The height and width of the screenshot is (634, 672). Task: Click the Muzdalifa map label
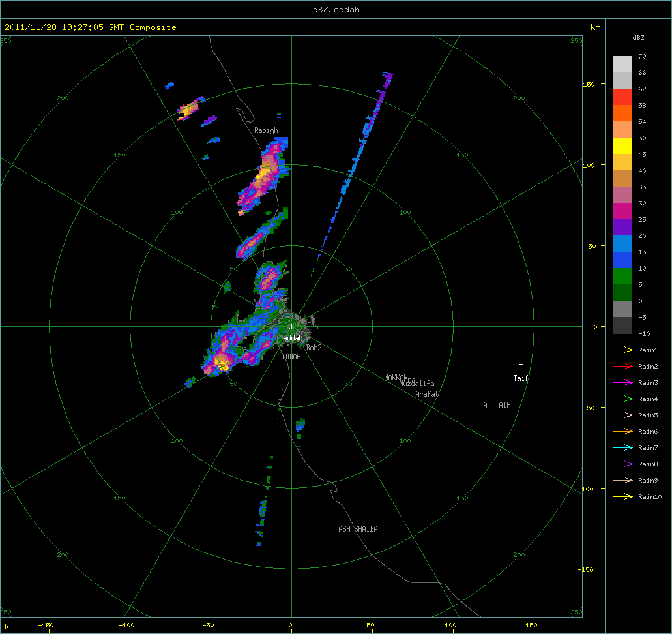point(417,384)
